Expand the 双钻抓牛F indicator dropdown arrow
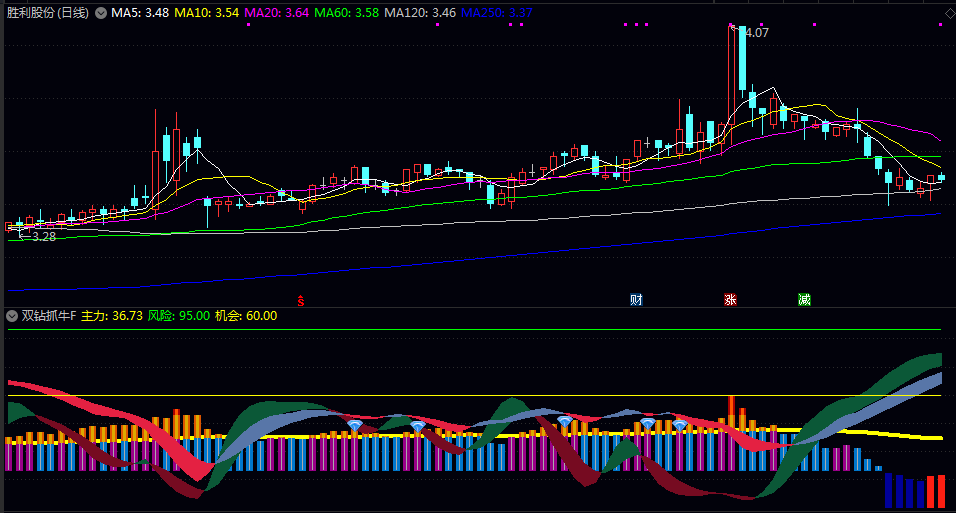 (12, 316)
